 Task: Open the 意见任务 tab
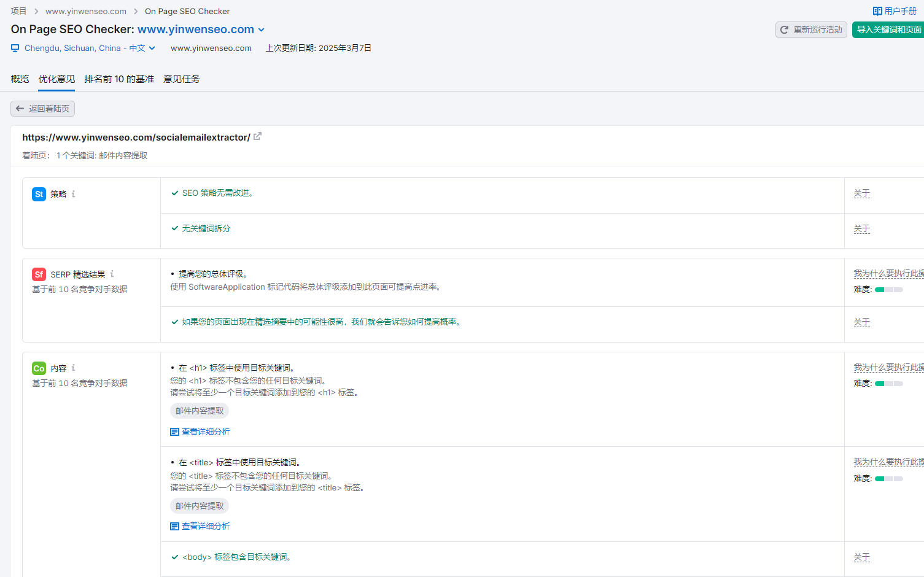pos(182,79)
